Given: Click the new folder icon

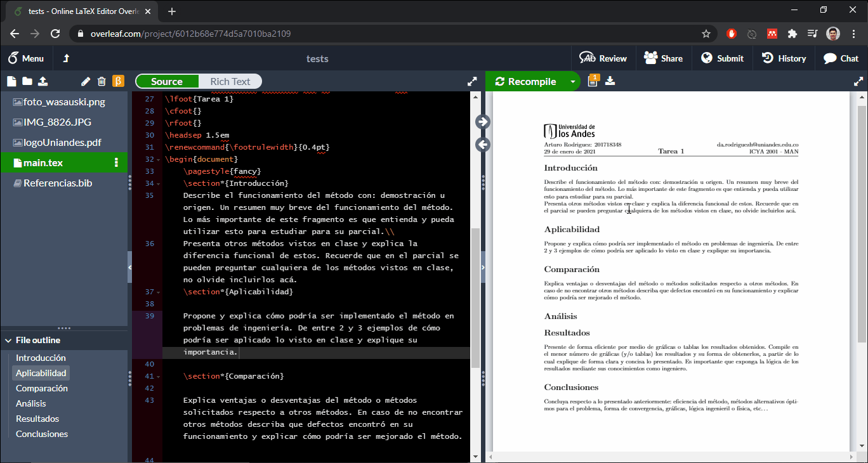Looking at the screenshot, I should (27, 81).
